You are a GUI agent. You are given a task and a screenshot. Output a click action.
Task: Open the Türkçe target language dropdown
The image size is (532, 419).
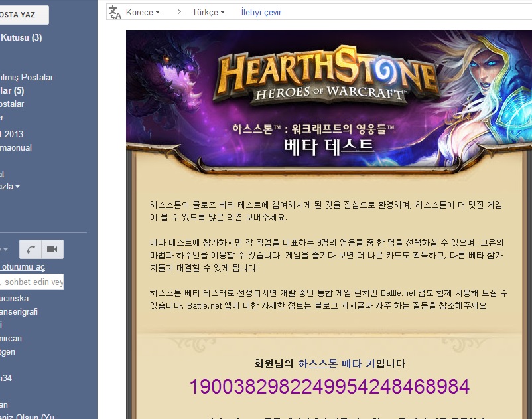click(208, 12)
